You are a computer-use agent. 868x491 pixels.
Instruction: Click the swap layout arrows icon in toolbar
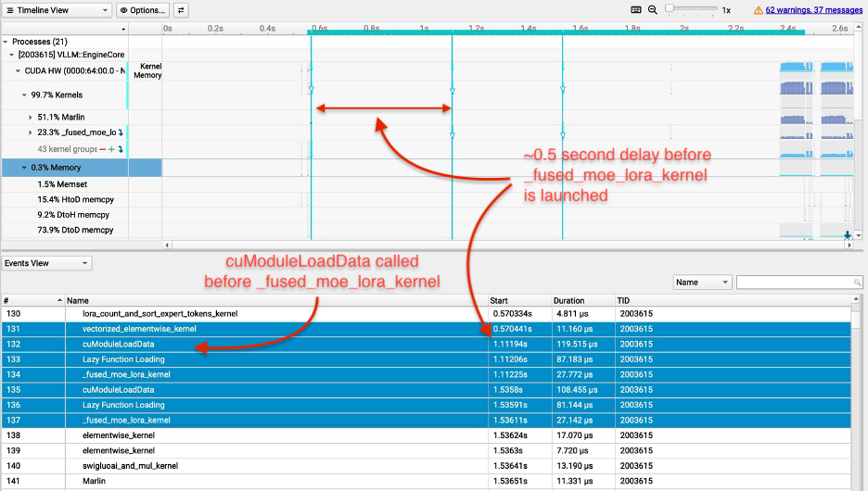181,10
